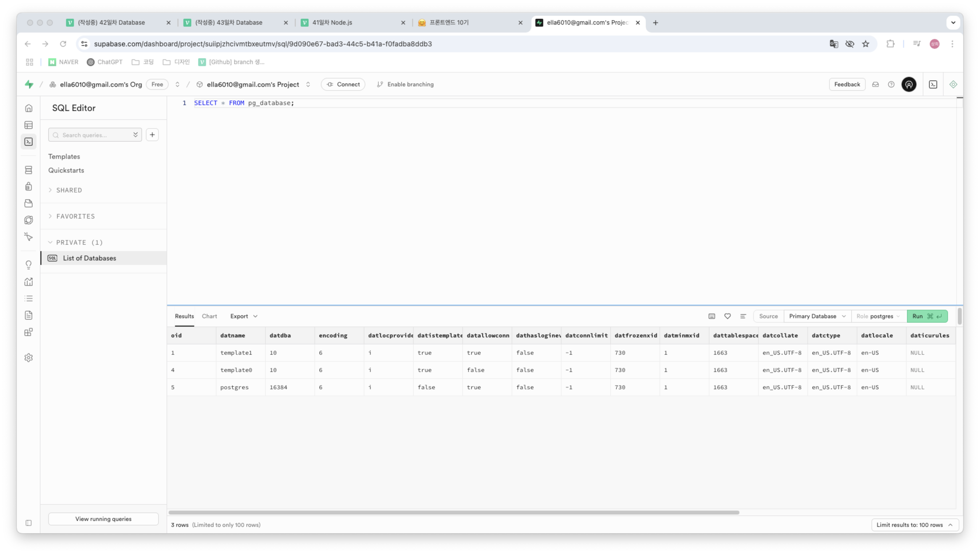Expand the FAVORITES queries section
The image size is (980, 554).
click(71, 216)
